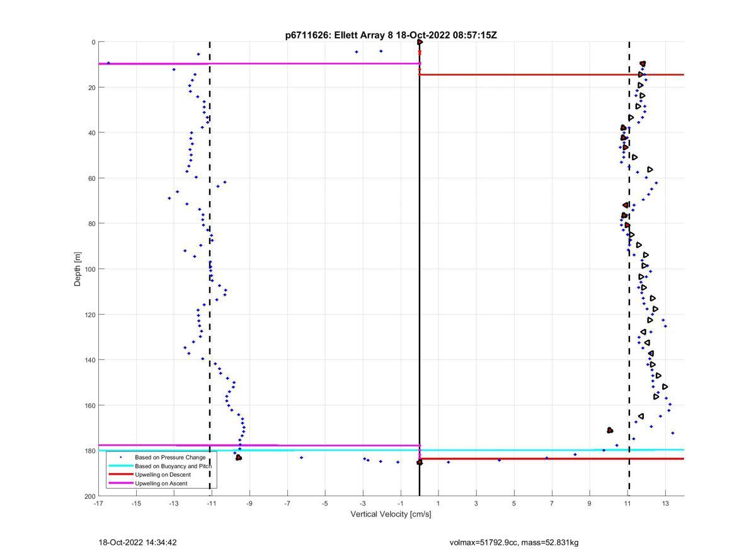Click x-axis tick label -5
This screenshot has width=756, height=558.
coord(325,503)
